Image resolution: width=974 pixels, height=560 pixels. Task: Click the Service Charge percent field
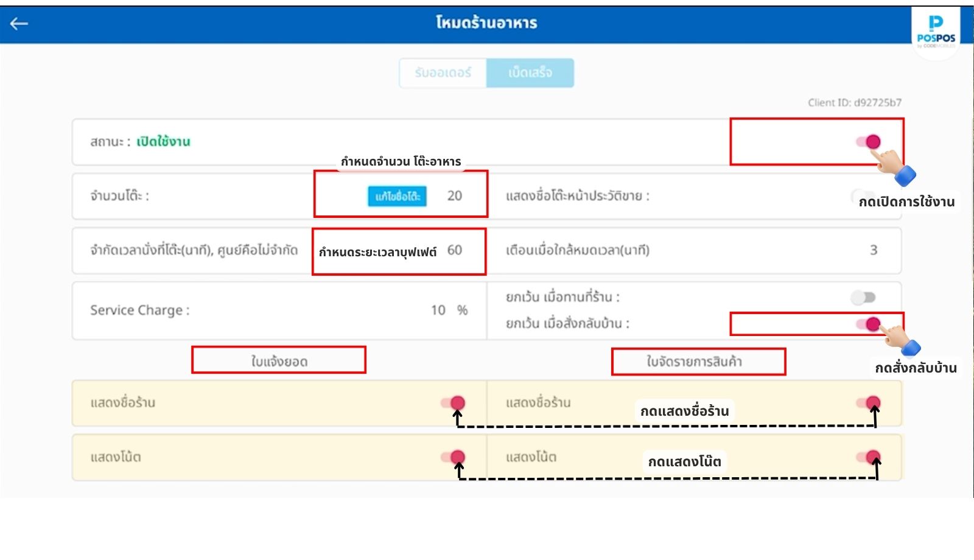438,310
